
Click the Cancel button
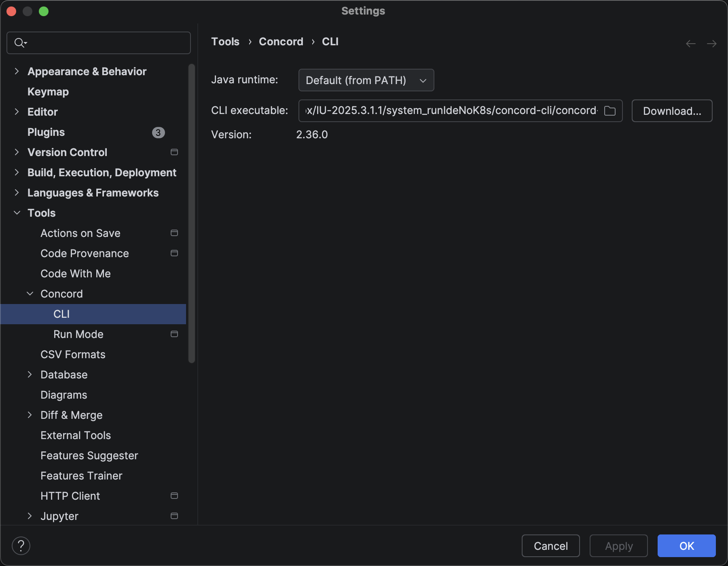click(550, 546)
